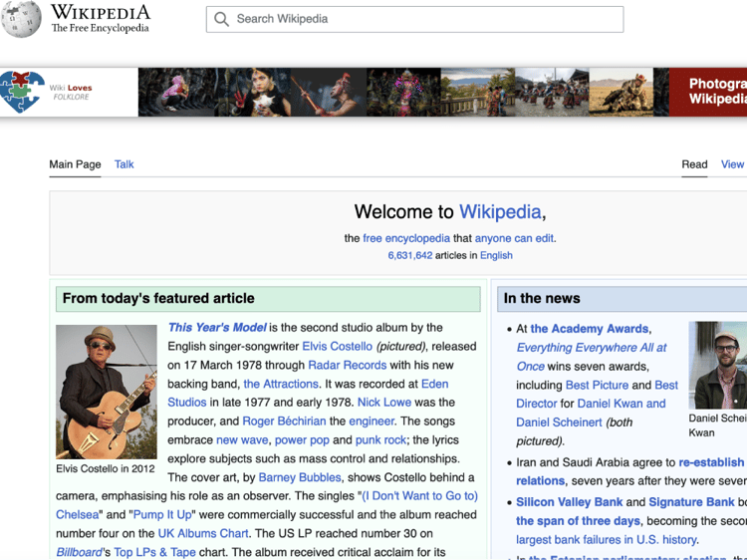This screenshot has width=747, height=560.
Task: Click banner photo of desert eagle hunter
Action: [x=622, y=92]
